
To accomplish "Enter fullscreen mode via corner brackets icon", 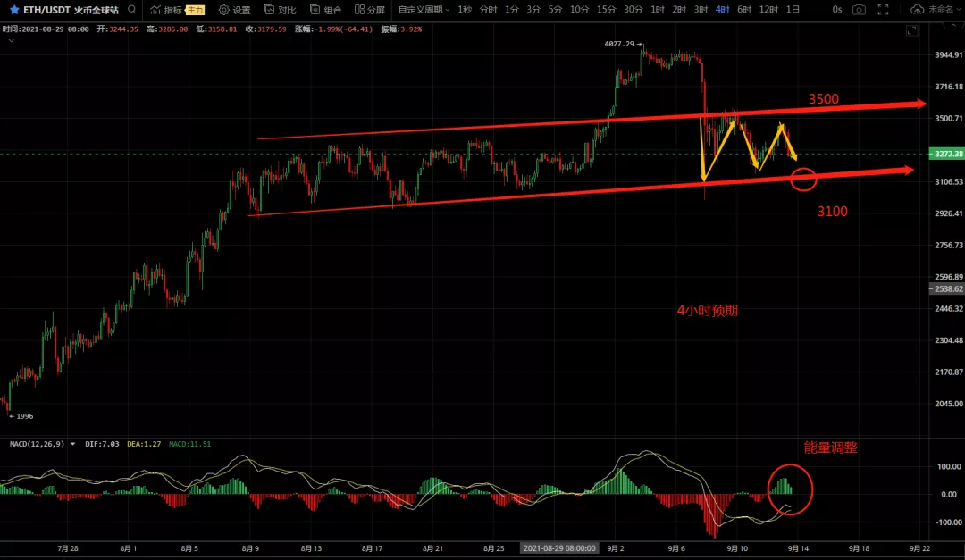I will (883, 10).
